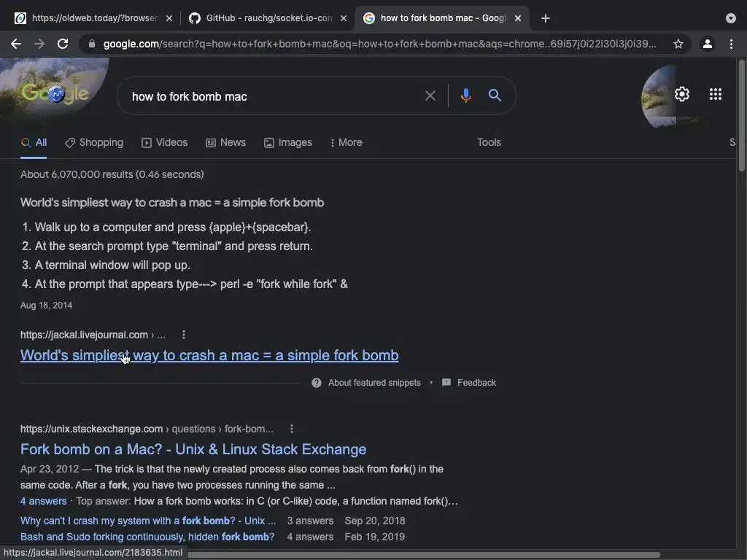Open options for the jackal.livejournal.com result

coord(183,335)
